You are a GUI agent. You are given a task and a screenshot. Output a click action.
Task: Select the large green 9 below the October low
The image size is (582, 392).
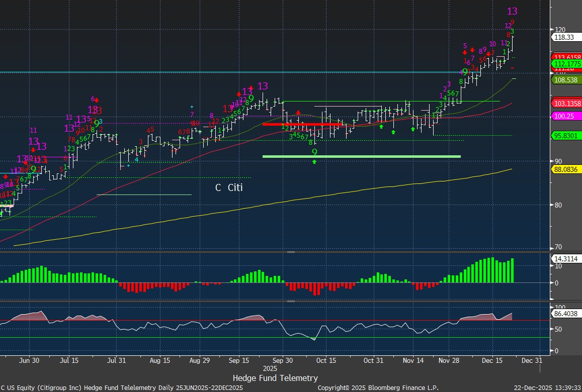click(314, 152)
